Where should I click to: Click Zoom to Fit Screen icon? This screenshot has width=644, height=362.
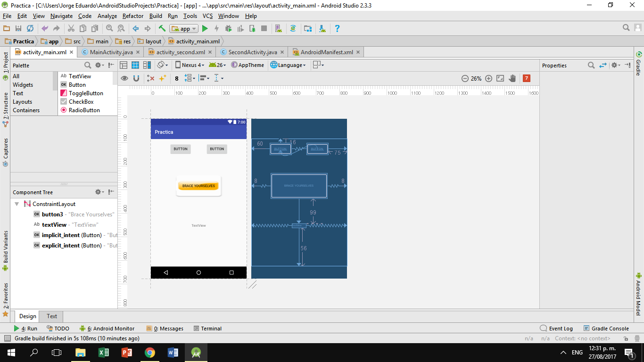[x=500, y=79]
